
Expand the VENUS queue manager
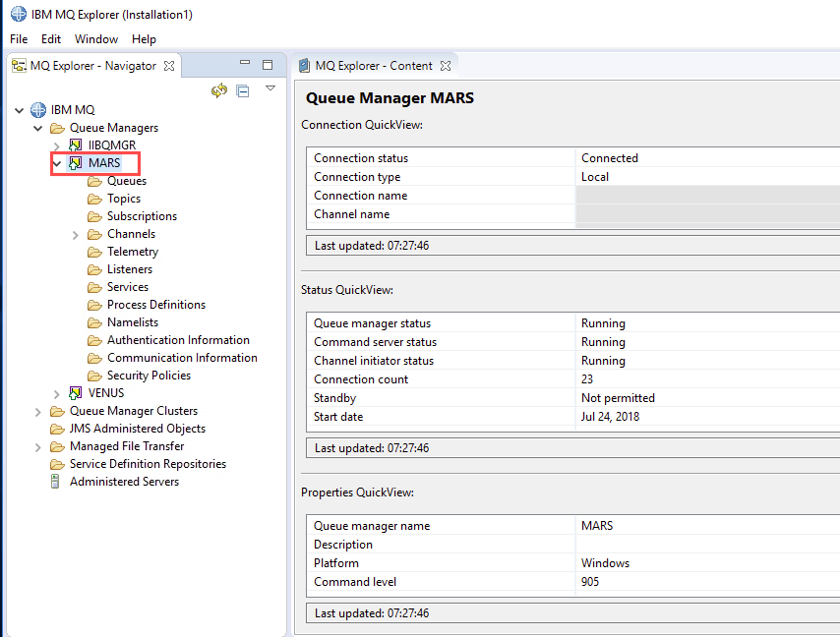click(x=57, y=393)
